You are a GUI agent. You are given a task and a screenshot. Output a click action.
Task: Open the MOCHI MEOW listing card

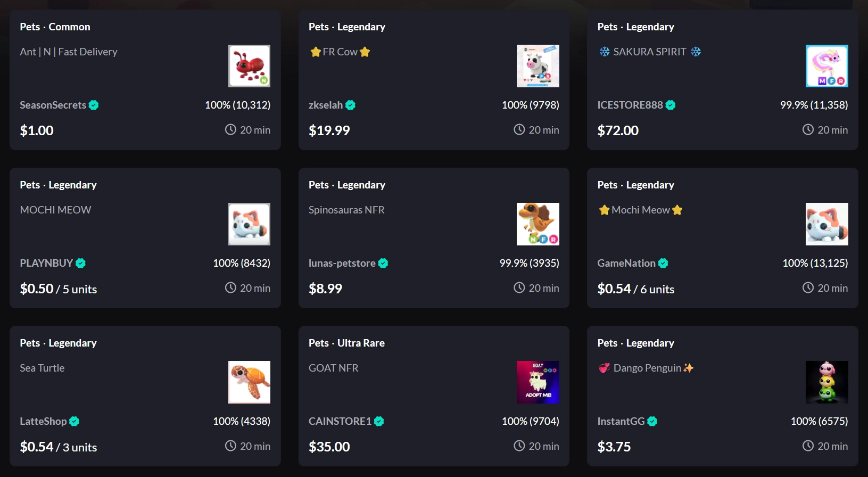(x=145, y=238)
